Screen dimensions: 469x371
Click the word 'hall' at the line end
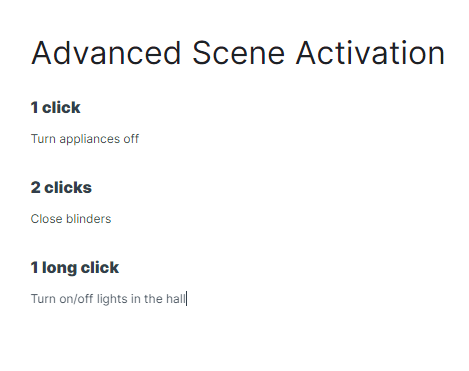(x=176, y=299)
